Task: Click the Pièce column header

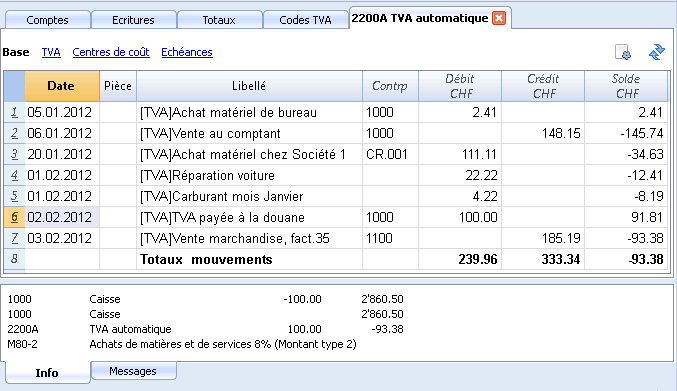Action: (x=118, y=86)
